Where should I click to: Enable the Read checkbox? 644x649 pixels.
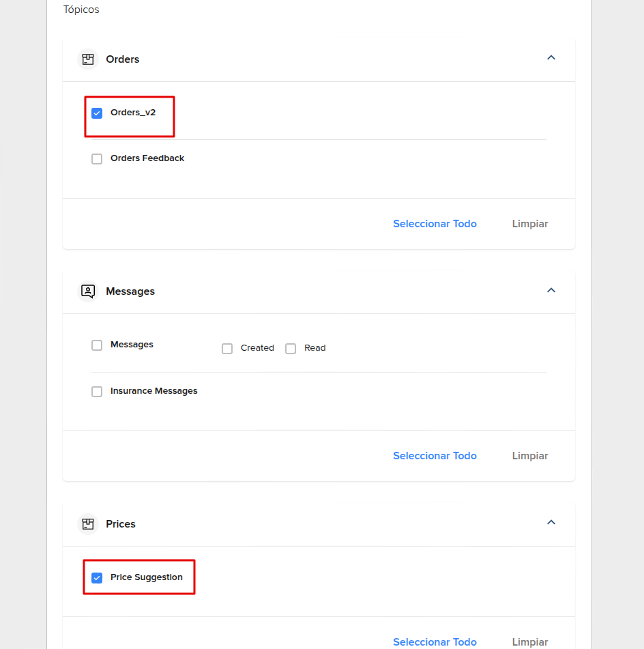click(291, 348)
